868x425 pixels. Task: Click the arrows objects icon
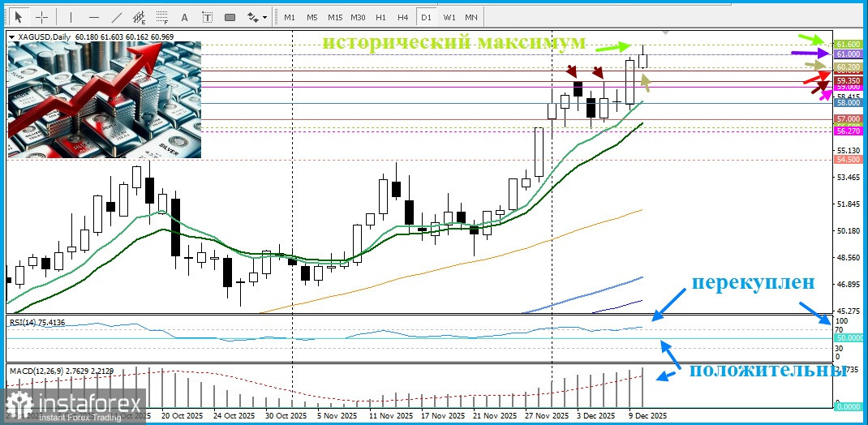[252, 17]
